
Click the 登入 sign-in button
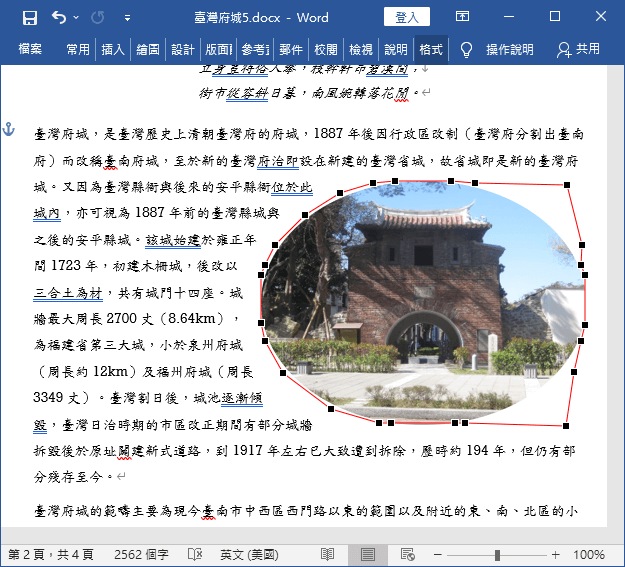[407, 17]
